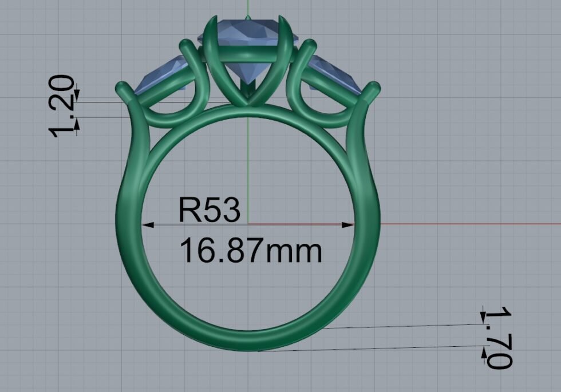Image resolution: width=561 pixels, height=392 pixels.
Task: Click the R53 ring size label
Action: 208,209
